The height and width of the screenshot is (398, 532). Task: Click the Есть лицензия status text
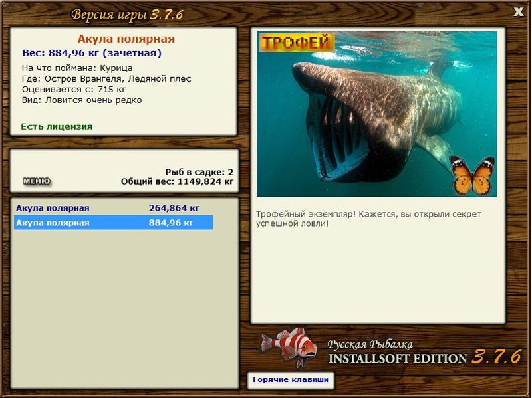coord(57,126)
